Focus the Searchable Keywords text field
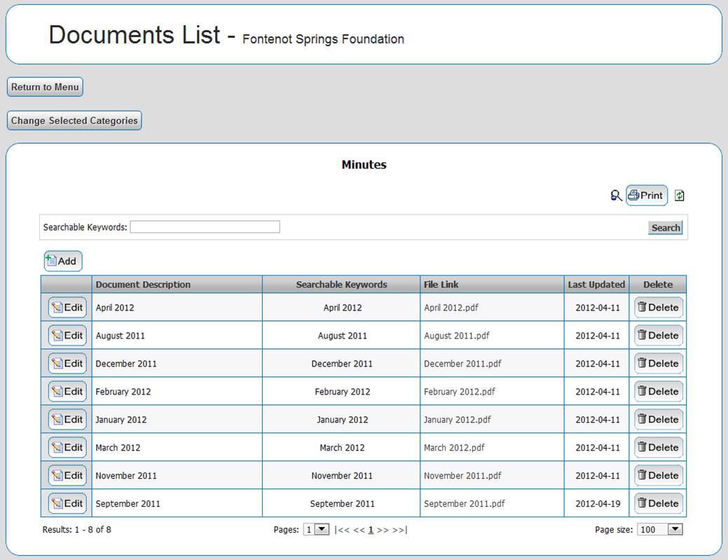Screen dimensions: 728x560 tap(205, 227)
